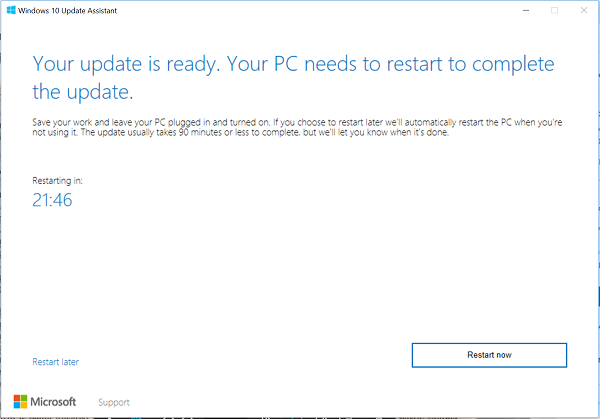This screenshot has width=600, height=419.
Task: Click the greyed-out maximize button
Action: [555, 10]
